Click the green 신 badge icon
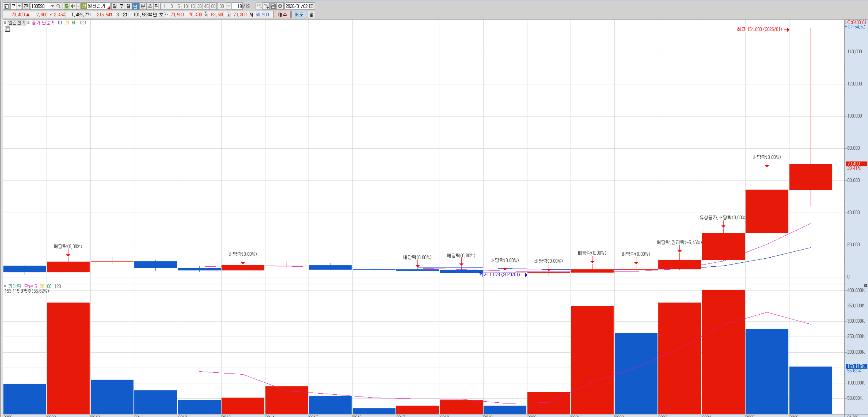This screenshot has width=868, height=417. tap(84, 6)
